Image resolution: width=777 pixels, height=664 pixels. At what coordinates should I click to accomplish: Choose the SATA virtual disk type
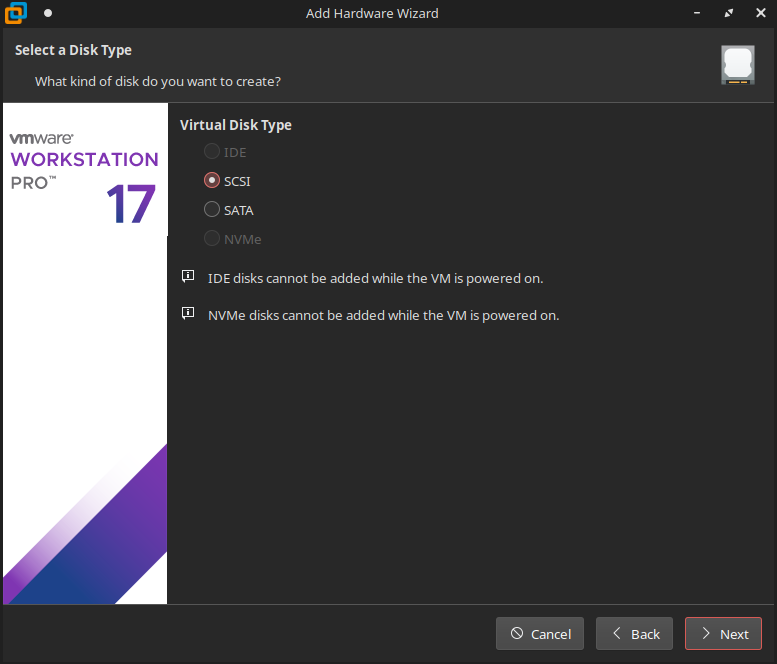pyautogui.click(x=211, y=210)
